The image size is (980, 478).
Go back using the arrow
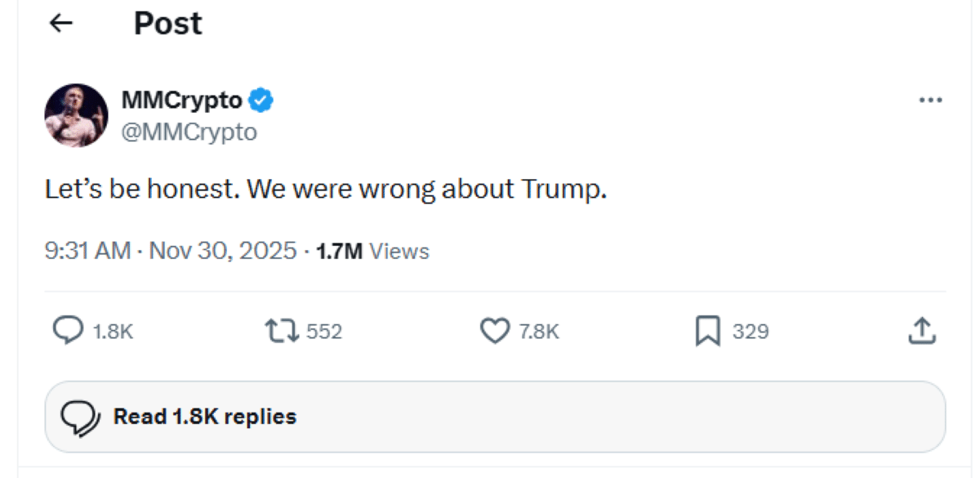(59, 22)
